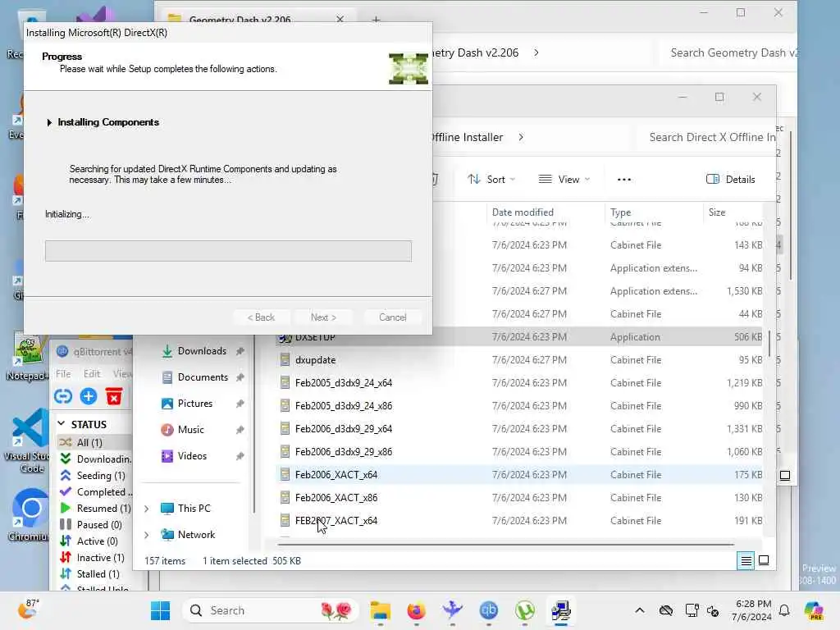Open the qBittorrent add torrent link icon
Viewport: 840px width, 630px height.
tap(62, 396)
